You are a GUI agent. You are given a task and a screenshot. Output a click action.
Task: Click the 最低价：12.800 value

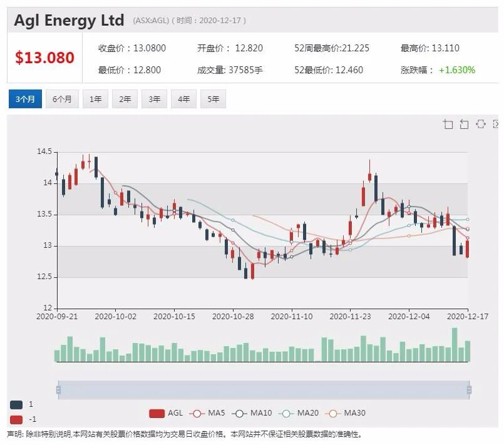[x=130, y=70]
